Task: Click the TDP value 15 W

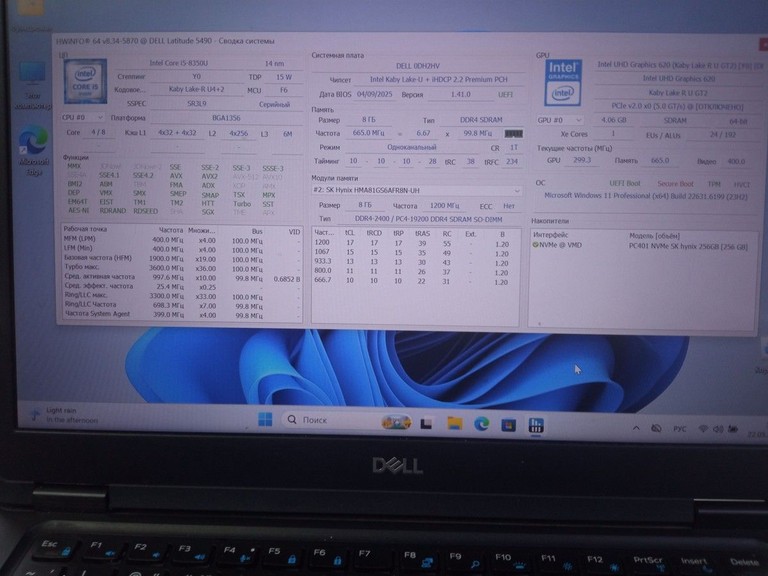Action: [x=284, y=77]
